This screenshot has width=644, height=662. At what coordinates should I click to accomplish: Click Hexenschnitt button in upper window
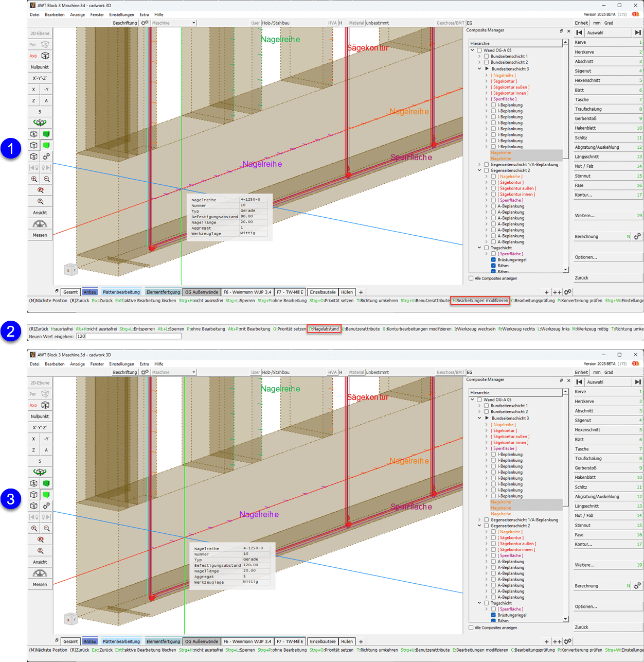point(608,80)
